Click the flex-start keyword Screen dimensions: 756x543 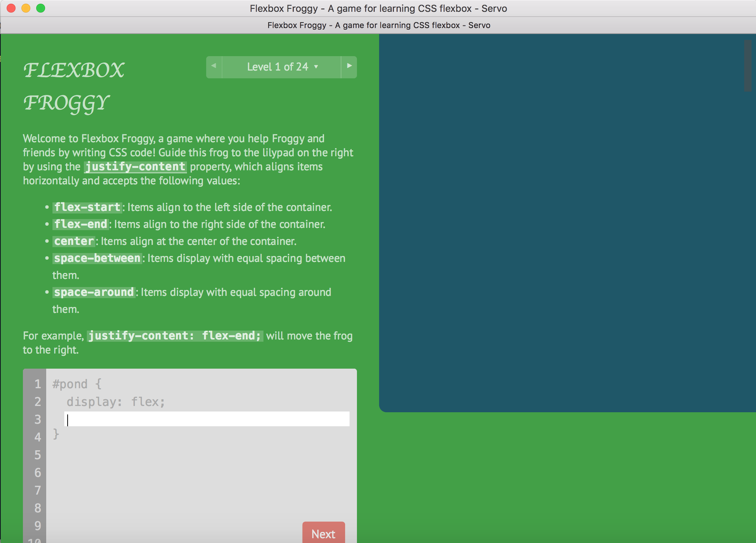87,207
